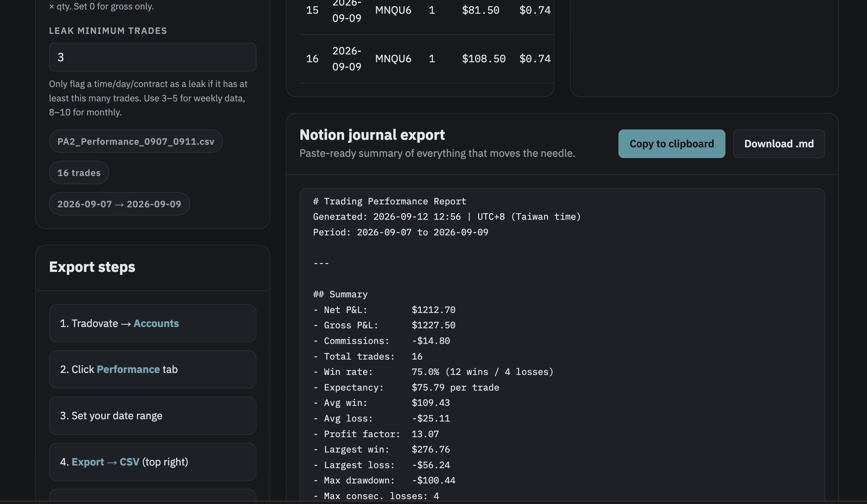Click the ## Summary heading line
Viewport: 867px width, 504px height.
340,294
